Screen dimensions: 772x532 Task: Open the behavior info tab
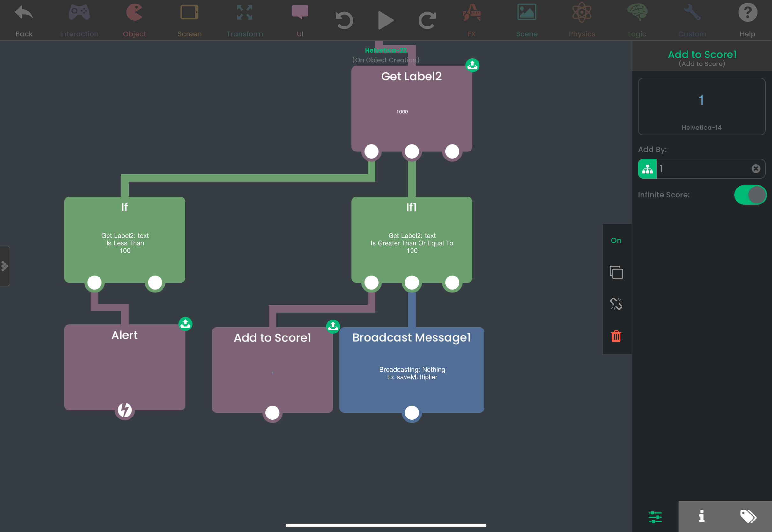click(701, 517)
